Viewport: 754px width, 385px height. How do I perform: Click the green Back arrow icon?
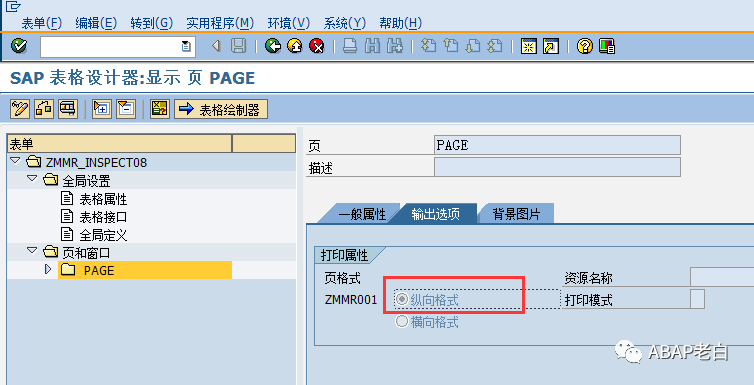click(273, 46)
